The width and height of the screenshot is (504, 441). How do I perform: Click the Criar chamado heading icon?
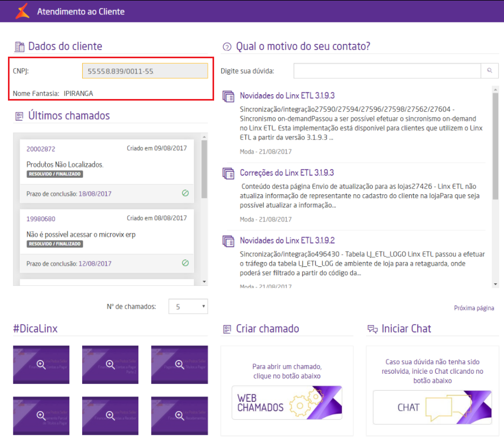point(227,329)
